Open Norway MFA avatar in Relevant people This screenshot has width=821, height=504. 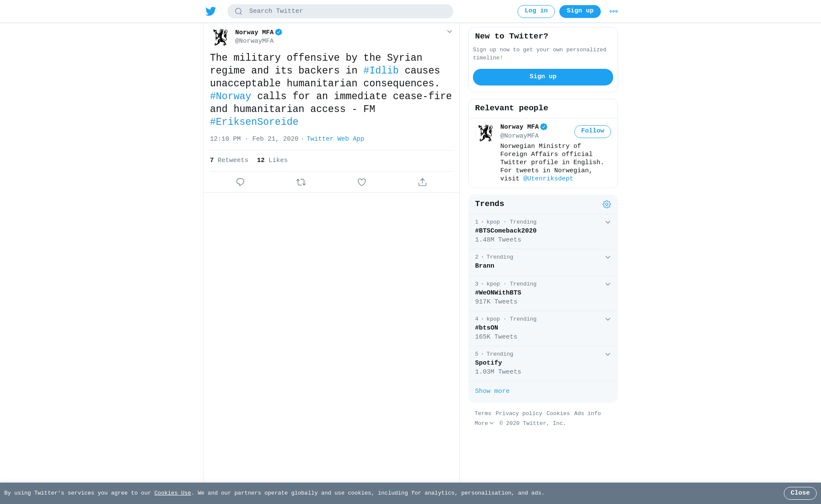click(485, 133)
